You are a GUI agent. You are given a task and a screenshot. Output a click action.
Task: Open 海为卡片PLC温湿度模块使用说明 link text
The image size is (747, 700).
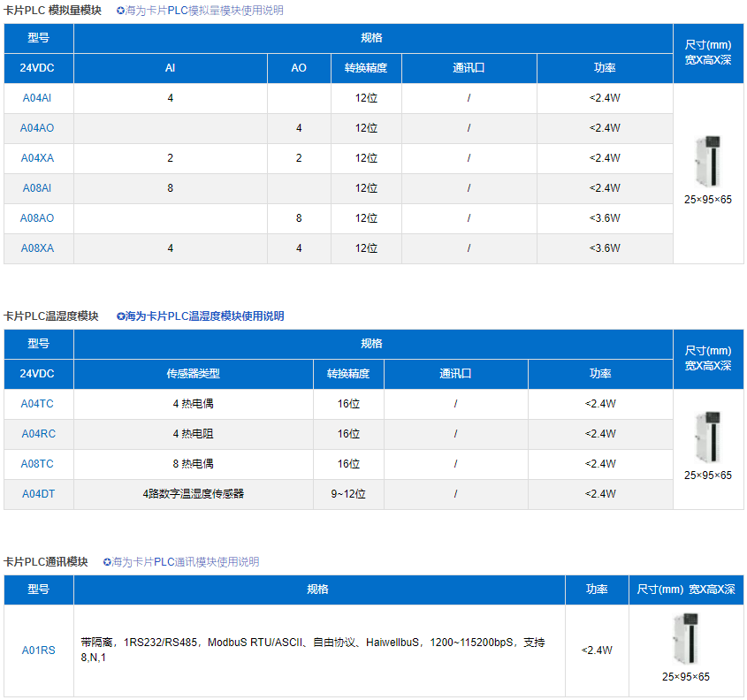tap(205, 316)
